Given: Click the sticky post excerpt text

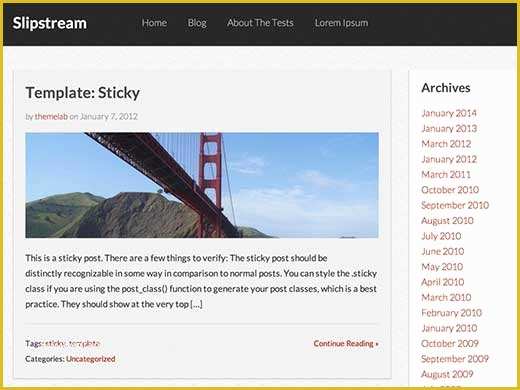Looking at the screenshot, I should coord(201,281).
